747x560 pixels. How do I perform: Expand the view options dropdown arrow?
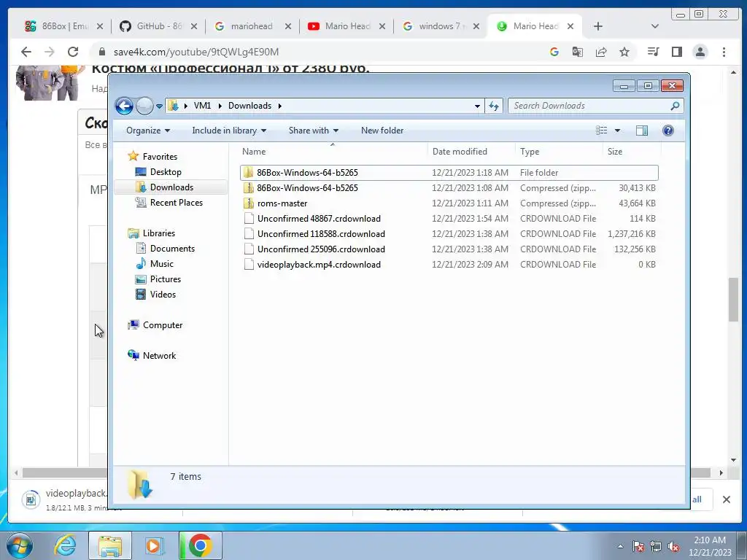tap(617, 131)
